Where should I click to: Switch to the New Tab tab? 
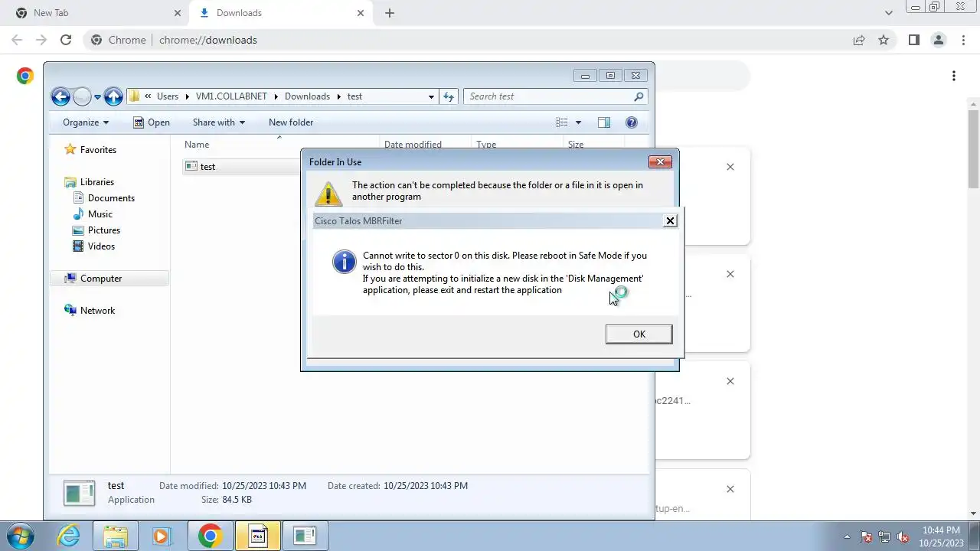click(x=97, y=13)
